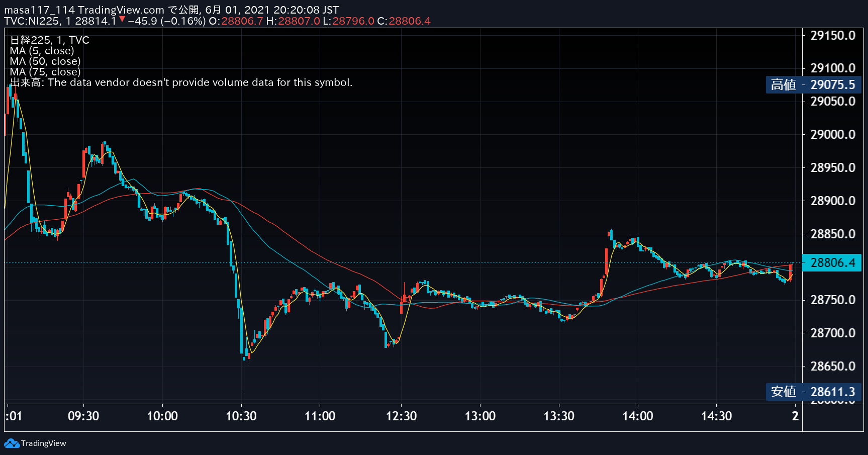Click the red down-arrow change indicator
868x455 pixels.
(122, 19)
